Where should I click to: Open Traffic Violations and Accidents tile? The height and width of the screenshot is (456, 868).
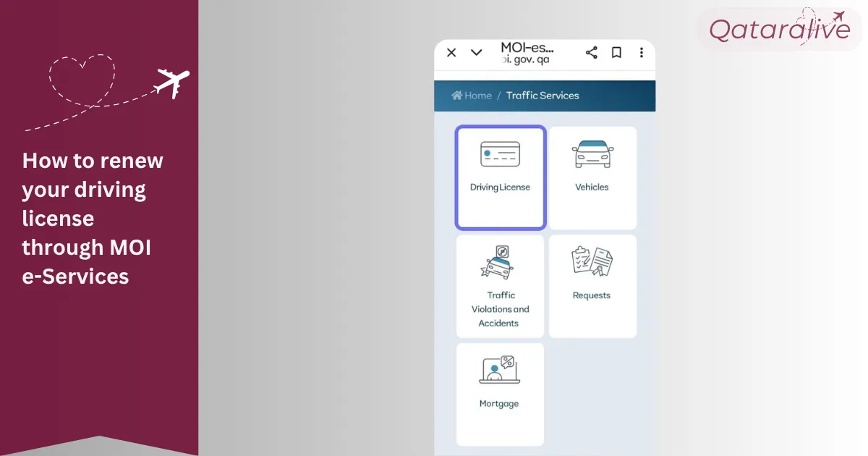pyautogui.click(x=500, y=286)
